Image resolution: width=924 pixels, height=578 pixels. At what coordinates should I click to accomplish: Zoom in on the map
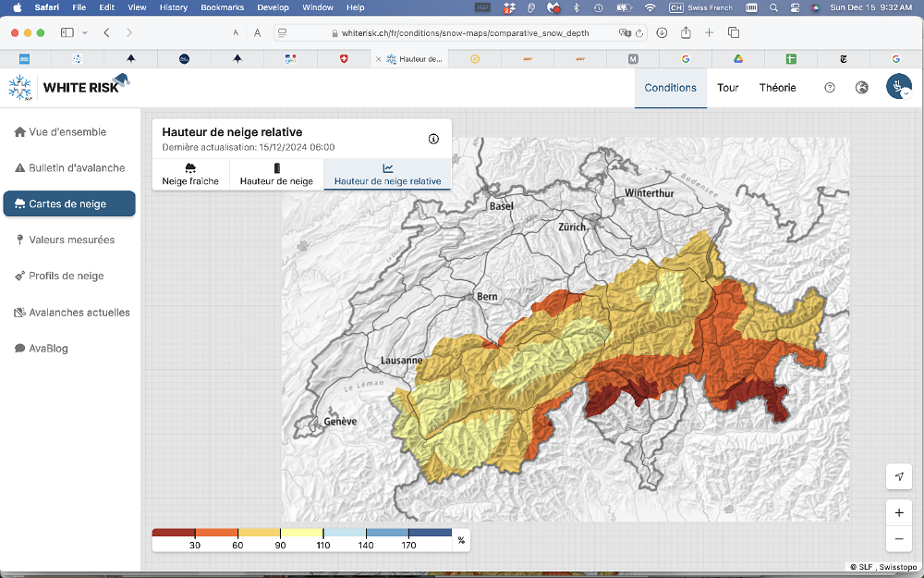tap(899, 512)
